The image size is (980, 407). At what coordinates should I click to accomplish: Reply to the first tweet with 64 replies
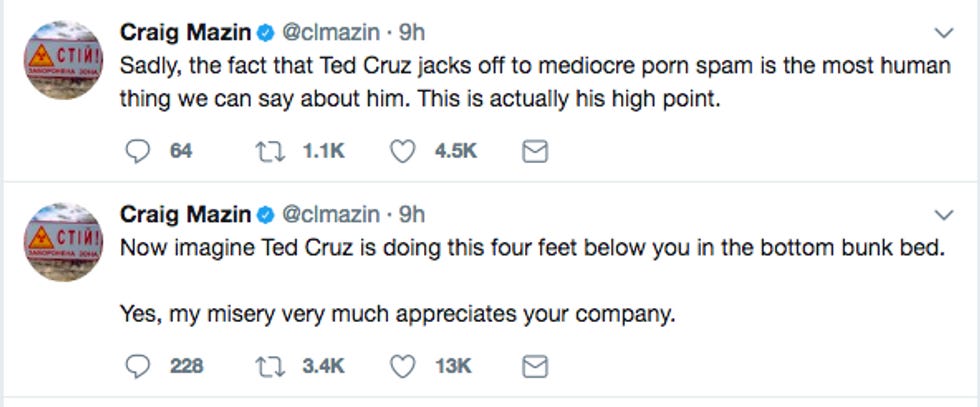tap(137, 151)
